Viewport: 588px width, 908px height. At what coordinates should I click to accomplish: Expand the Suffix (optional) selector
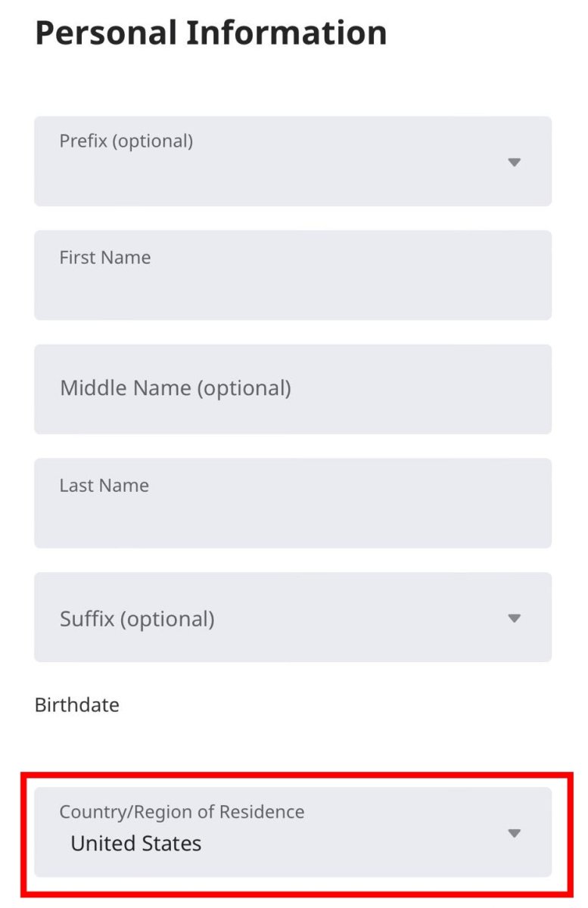[293, 617]
